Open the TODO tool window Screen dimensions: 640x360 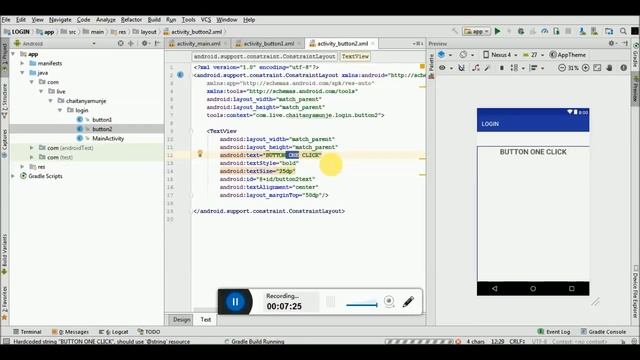pos(149,332)
